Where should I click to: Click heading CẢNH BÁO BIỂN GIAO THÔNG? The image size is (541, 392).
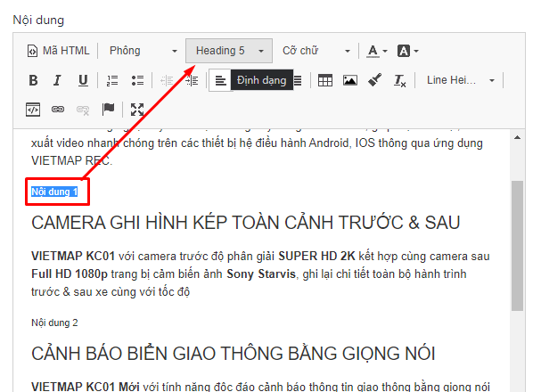pyautogui.click(x=234, y=354)
